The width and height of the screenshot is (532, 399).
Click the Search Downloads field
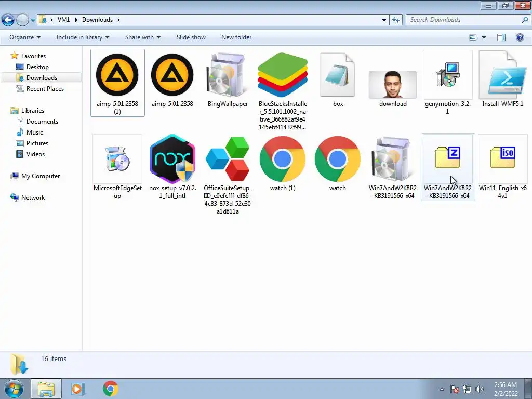click(464, 20)
